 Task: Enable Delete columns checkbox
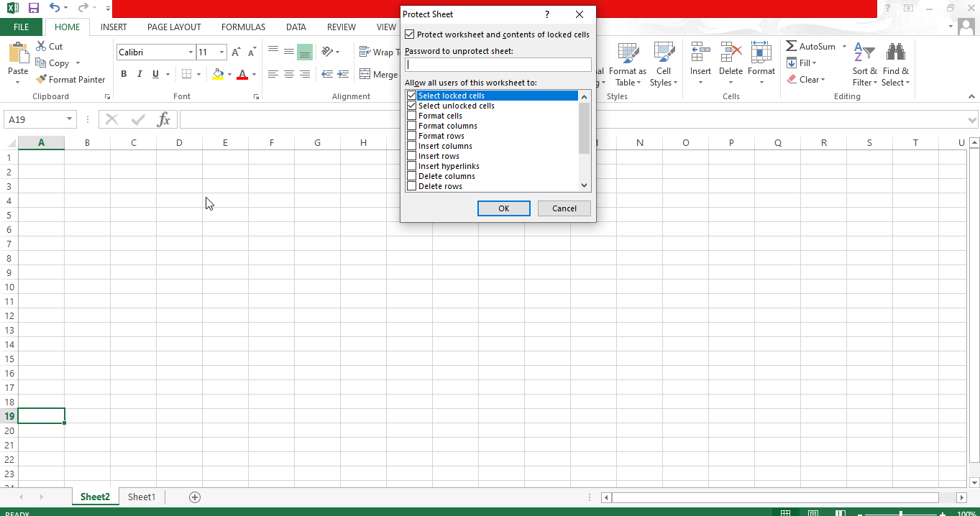point(411,176)
